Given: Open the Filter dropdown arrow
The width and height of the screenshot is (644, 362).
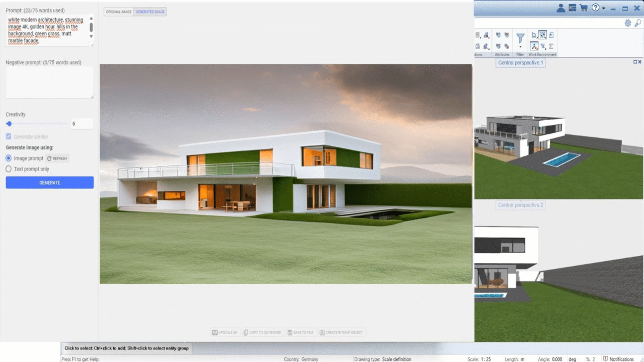Looking at the screenshot, I should (520, 47).
